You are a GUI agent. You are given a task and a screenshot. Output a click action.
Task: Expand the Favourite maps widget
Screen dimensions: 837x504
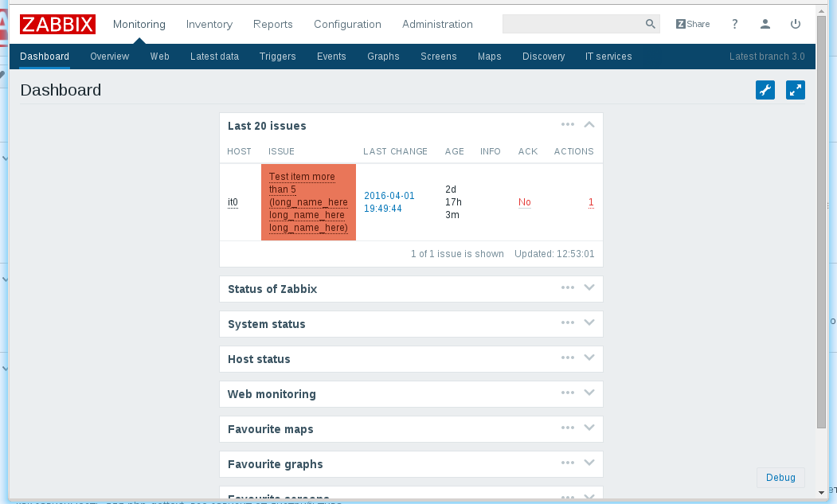click(x=589, y=428)
